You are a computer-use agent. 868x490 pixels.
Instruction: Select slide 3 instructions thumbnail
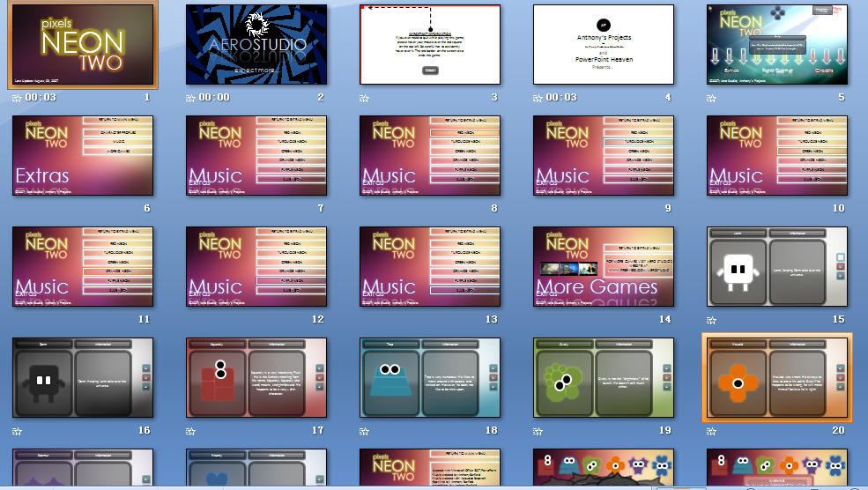click(430, 44)
